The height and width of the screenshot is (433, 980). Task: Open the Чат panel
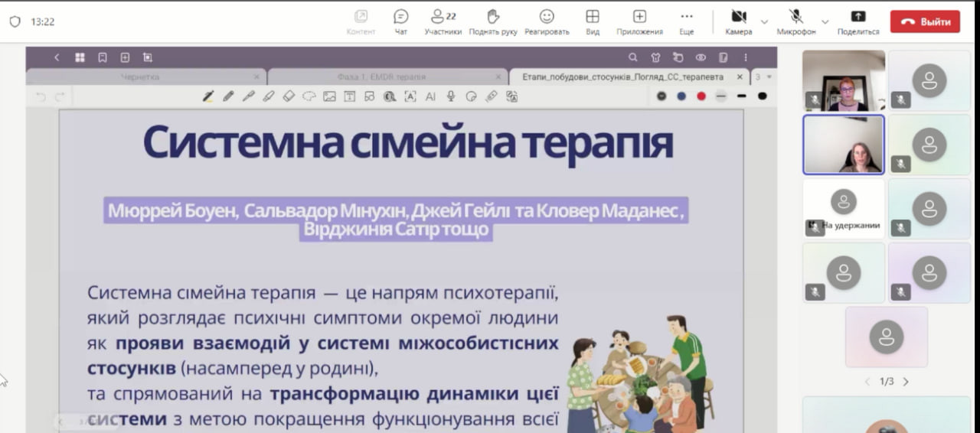point(400,21)
